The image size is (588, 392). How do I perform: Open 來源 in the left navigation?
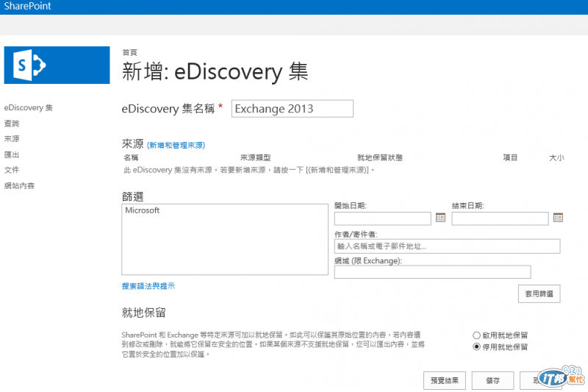12,139
